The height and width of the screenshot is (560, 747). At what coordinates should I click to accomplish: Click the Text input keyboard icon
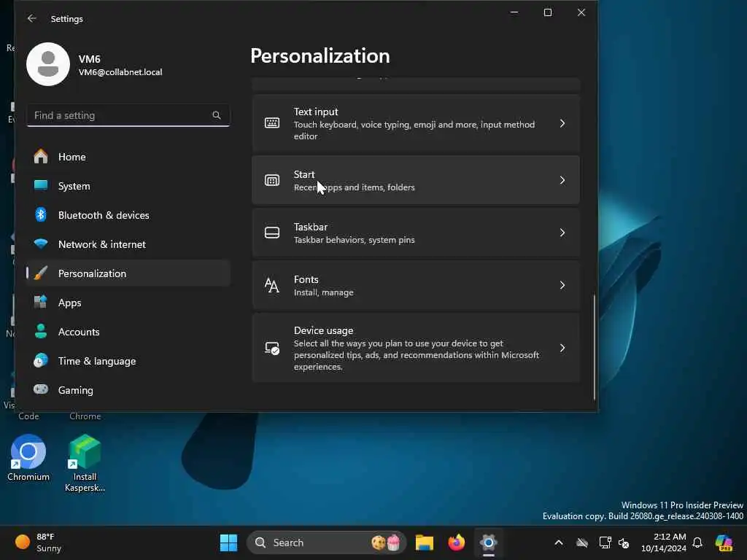pos(272,123)
